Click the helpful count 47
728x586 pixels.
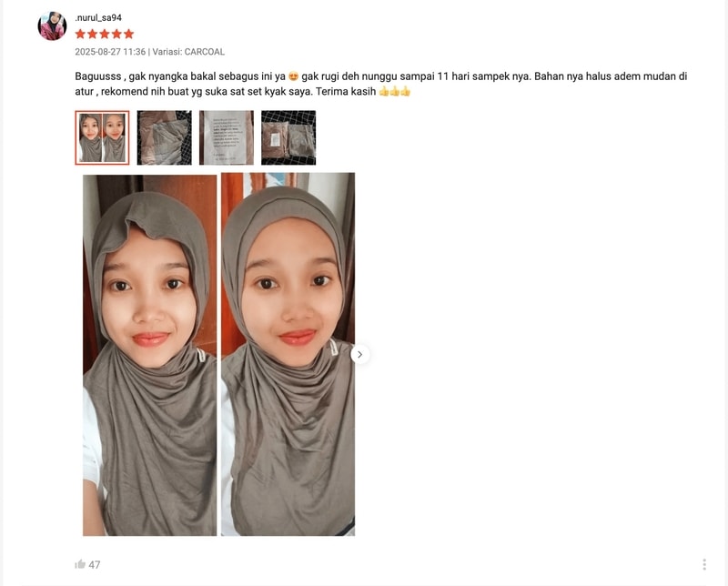pyautogui.click(x=95, y=565)
